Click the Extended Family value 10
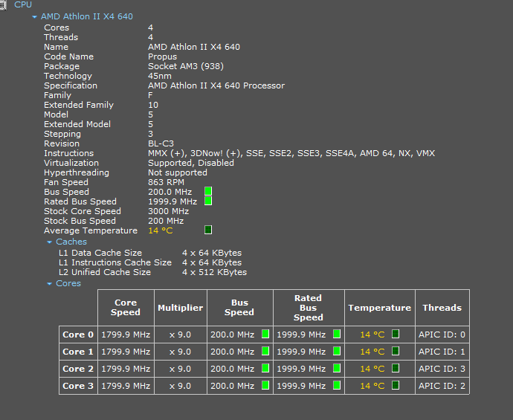Viewport: 513px width, 420px height. [x=153, y=105]
